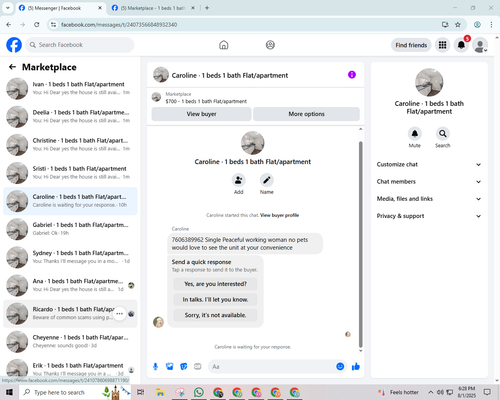Viewport: 500px width, 400px height.
Task: Expand Media, files and links section
Action: coord(429,199)
